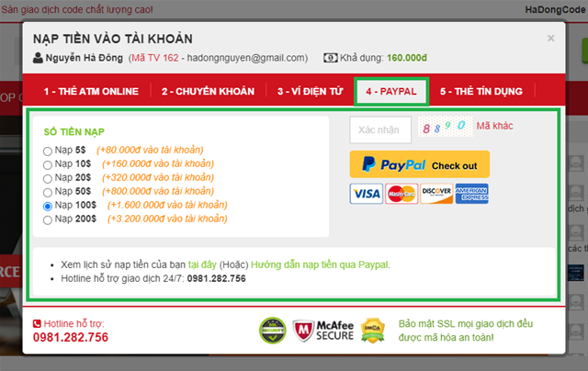Choose the Nạp 50$ deposit amount
588x371 pixels.
click(47, 193)
